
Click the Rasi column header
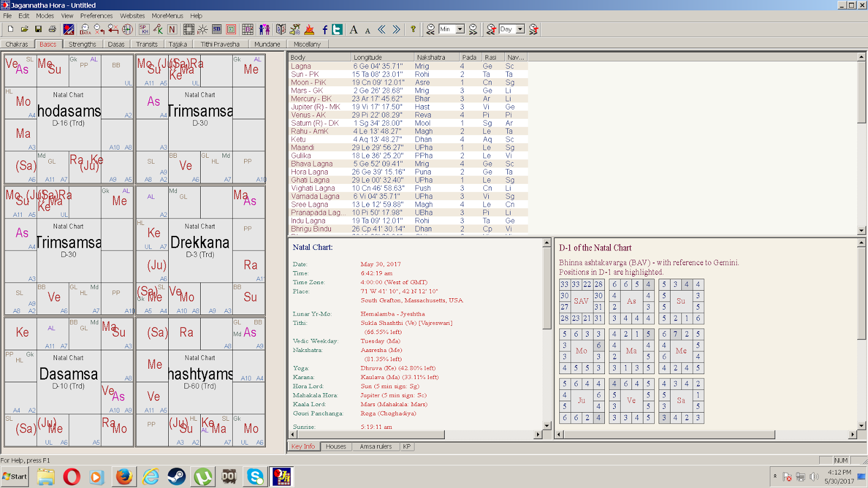[493, 57]
